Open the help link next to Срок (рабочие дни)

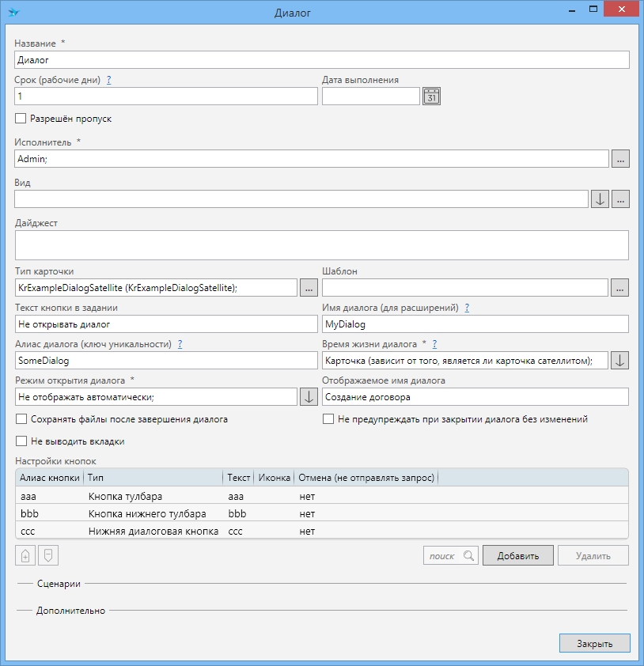coord(109,80)
